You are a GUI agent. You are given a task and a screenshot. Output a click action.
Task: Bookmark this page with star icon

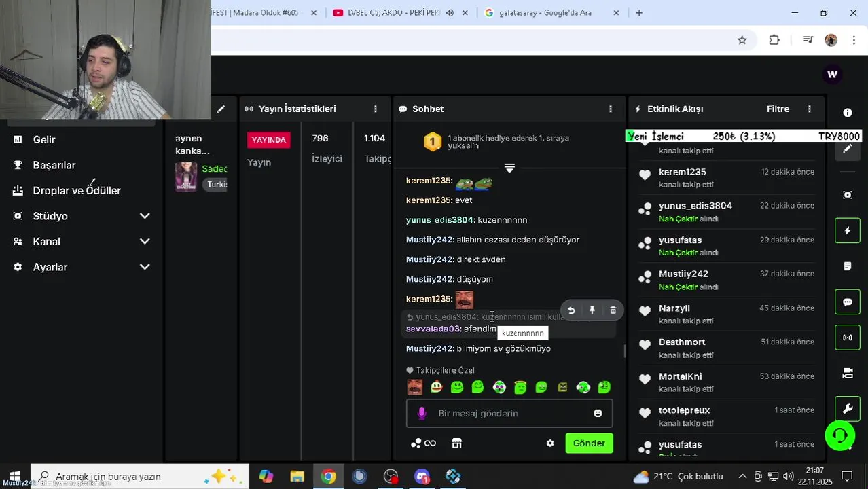click(x=742, y=40)
